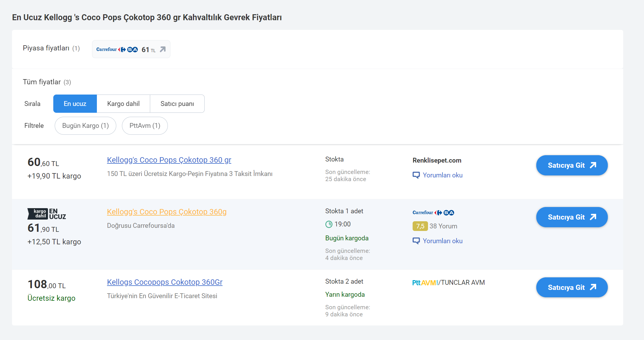This screenshot has height=340, width=644.
Task: Click the kargo dahil EN UCUZ badge
Action: (x=46, y=214)
